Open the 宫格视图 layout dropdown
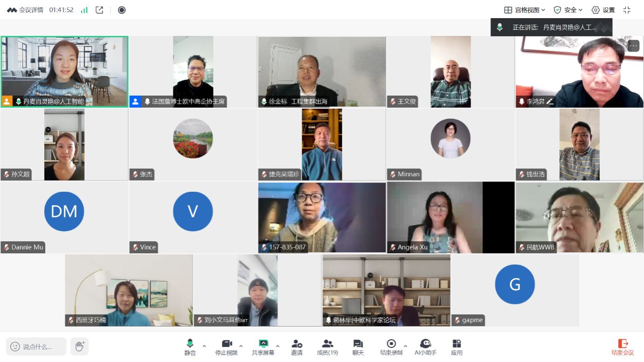This screenshot has height=362, width=644. (524, 10)
